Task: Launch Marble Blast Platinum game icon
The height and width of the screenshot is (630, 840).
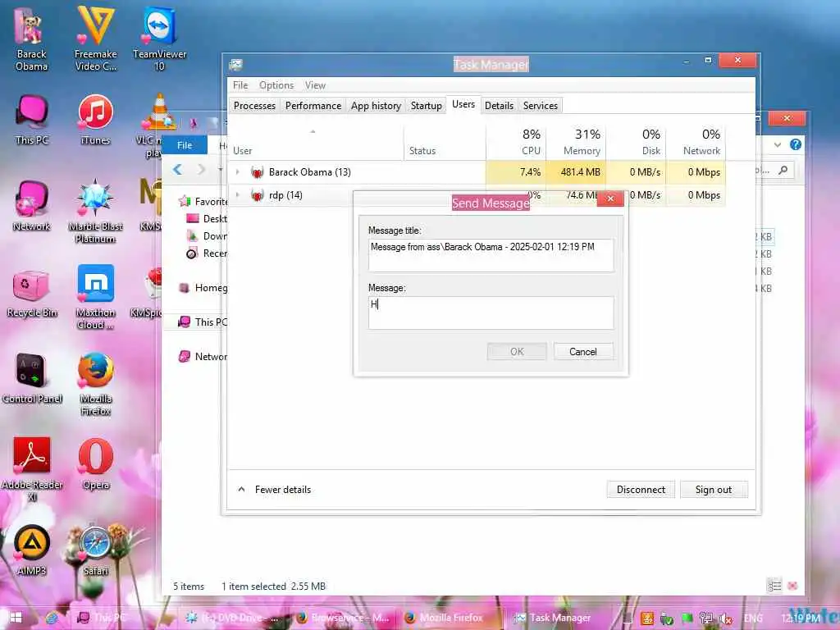Action: tap(95, 212)
